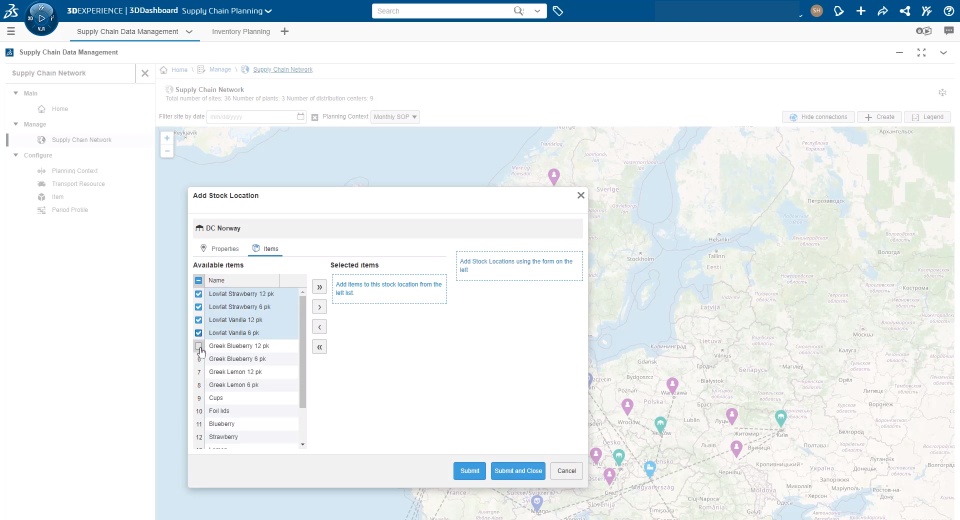This screenshot has height=520, width=960.
Task: Collapse the Configure tree section
Action: click(16, 156)
